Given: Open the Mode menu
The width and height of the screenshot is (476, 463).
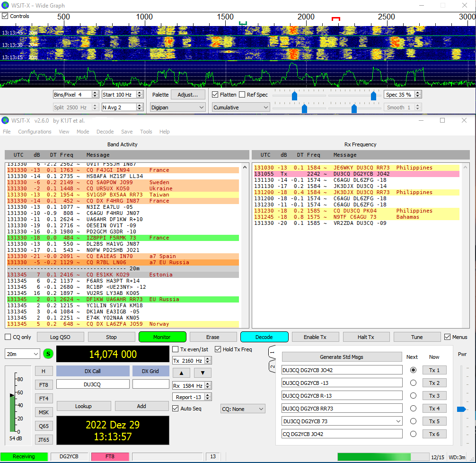Looking at the screenshot, I should tap(83, 132).
